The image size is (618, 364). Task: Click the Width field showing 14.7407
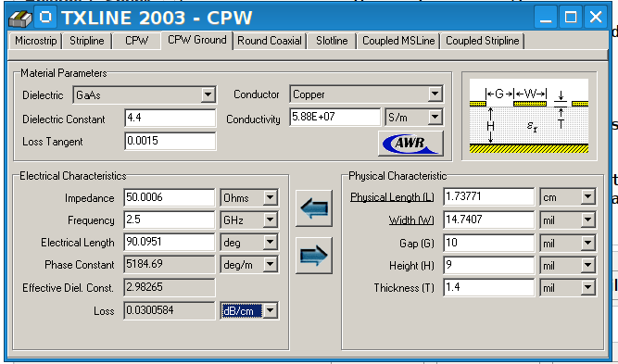(x=488, y=220)
